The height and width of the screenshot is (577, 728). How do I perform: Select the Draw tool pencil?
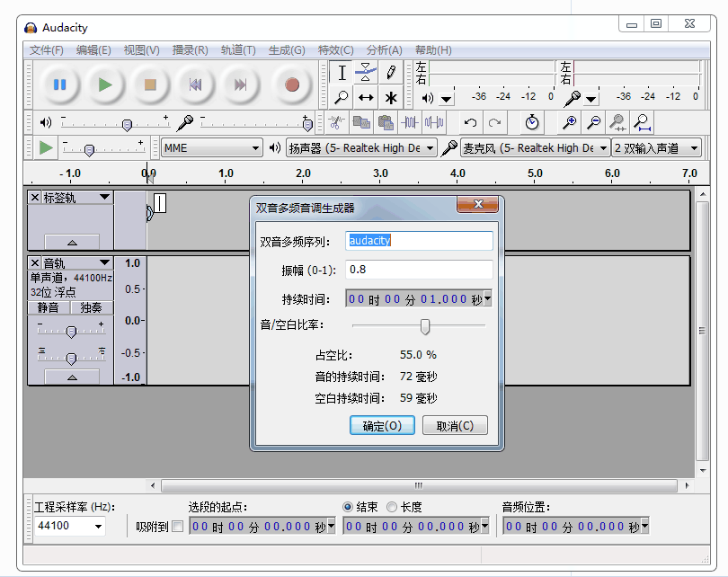pyautogui.click(x=392, y=73)
